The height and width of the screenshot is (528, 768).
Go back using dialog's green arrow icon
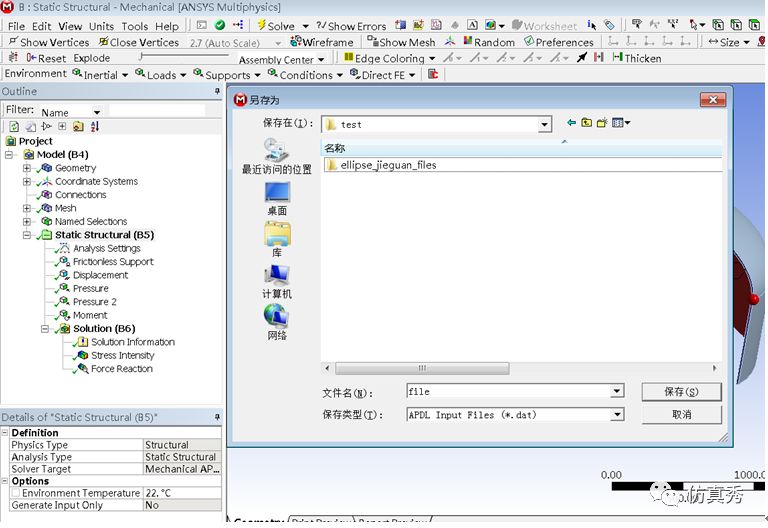pos(571,122)
